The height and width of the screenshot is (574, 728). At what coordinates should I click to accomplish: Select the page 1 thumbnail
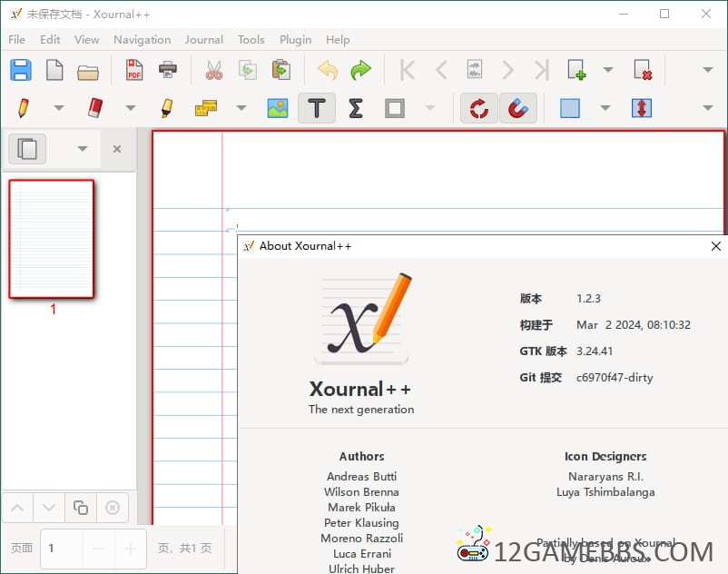(52, 239)
